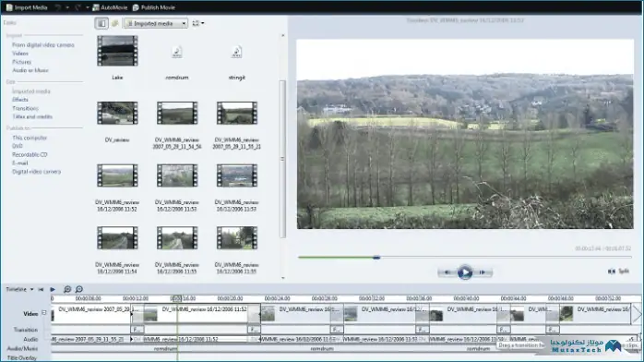Select the romdrum audio file icon

[x=177, y=52]
